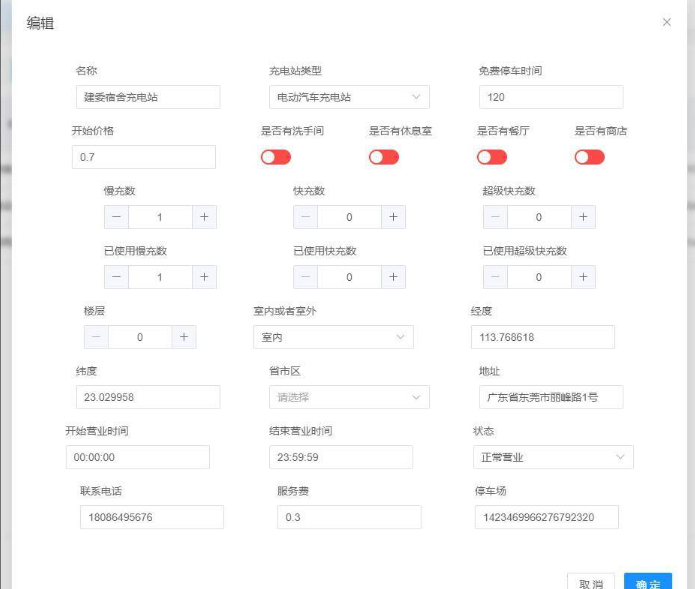Enable the 是否有休息室 switch
Viewport: 695px width, 589px height.
pos(384,157)
